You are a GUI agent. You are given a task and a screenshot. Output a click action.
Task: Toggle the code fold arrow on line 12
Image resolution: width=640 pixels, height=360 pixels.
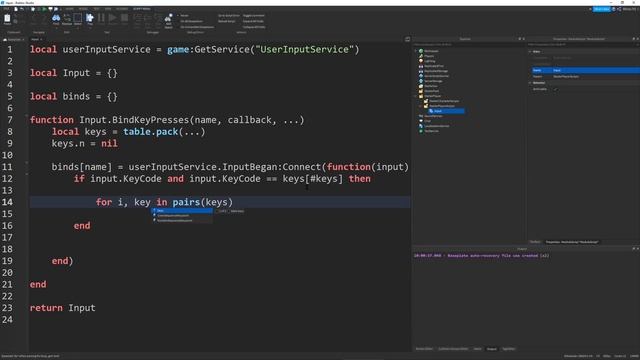coord(27,175)
